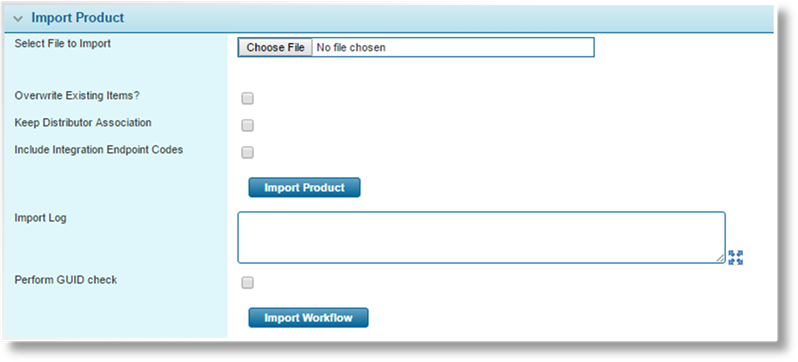
Task: Click the "Import Log" field label
Action: [x=40, y=218]
